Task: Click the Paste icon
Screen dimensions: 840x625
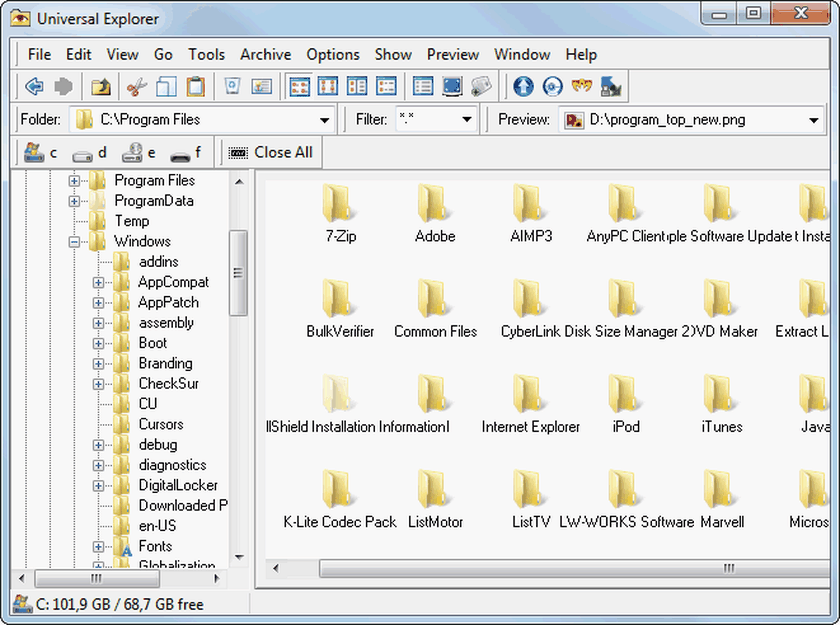Action: click(196, 86)
